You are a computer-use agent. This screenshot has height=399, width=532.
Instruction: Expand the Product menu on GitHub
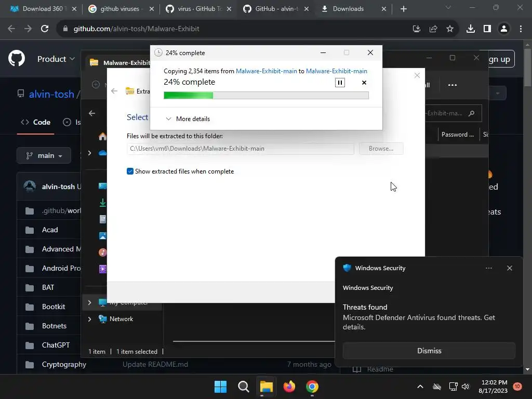(x=56, y=59)
